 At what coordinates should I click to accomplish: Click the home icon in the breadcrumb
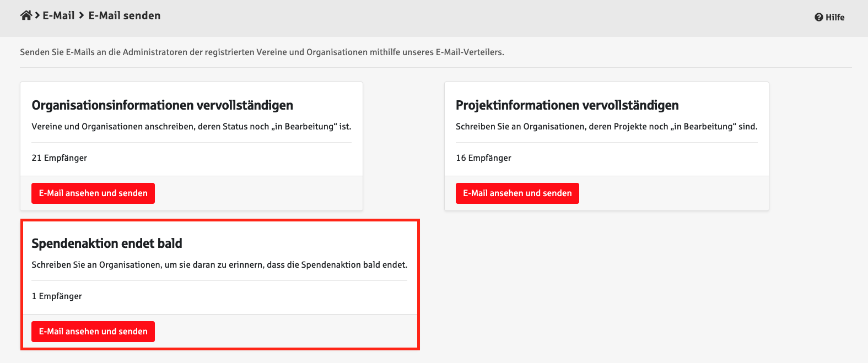click(x=26, y=15)
